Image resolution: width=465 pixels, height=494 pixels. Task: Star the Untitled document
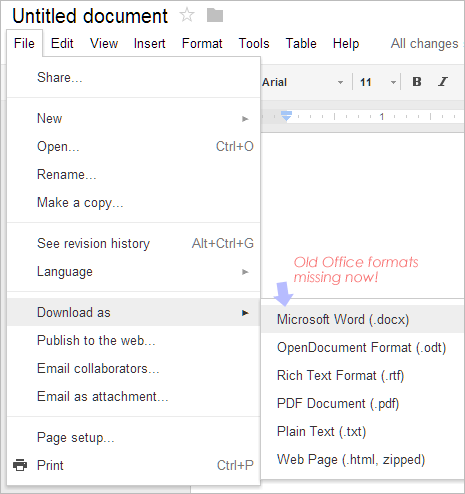tap(187, 15)
